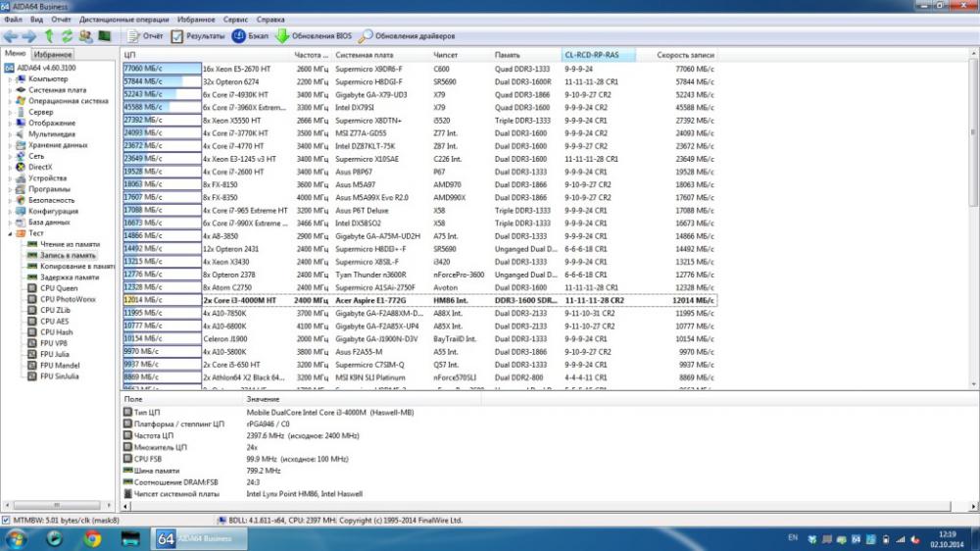
Task: Open FPU VP8 benchmark icon
Action: [32, 343]
